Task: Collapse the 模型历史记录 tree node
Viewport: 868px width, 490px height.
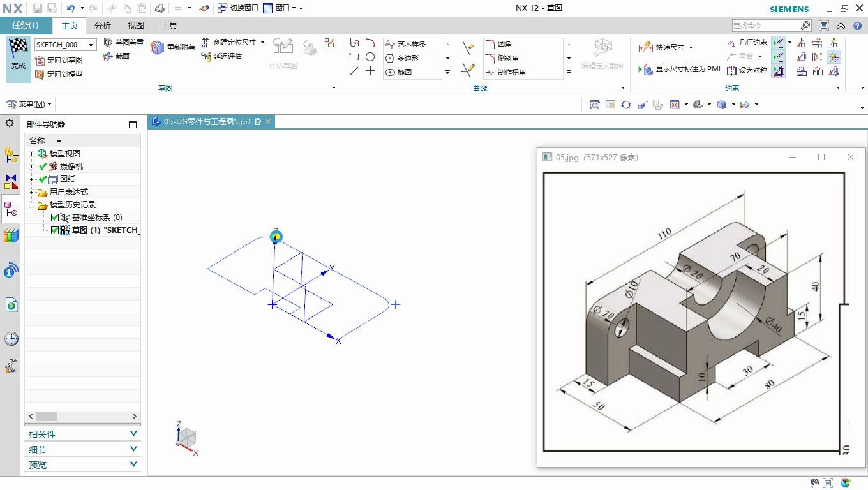Action: pyautogui.click(x=31, y=205)
